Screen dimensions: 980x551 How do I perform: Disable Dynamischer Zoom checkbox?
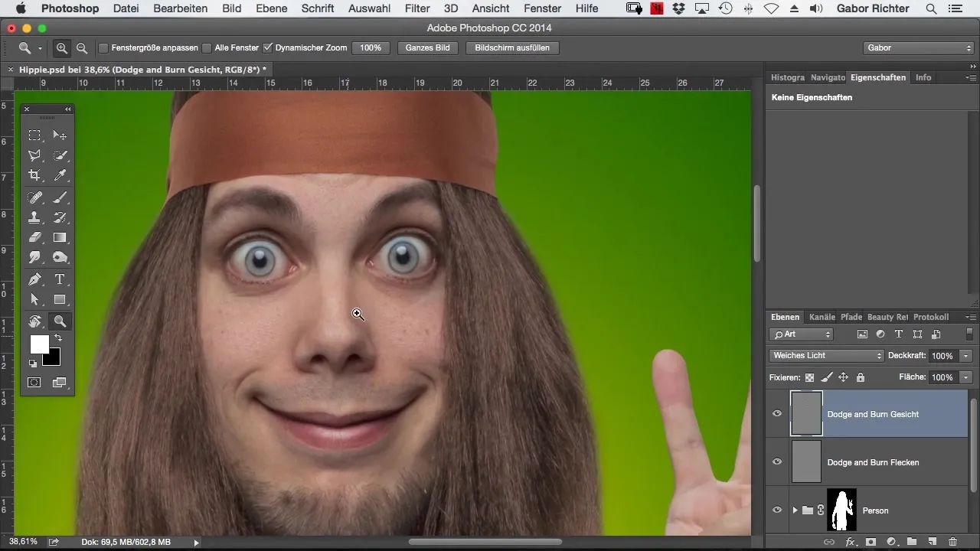tap(268, 47)
